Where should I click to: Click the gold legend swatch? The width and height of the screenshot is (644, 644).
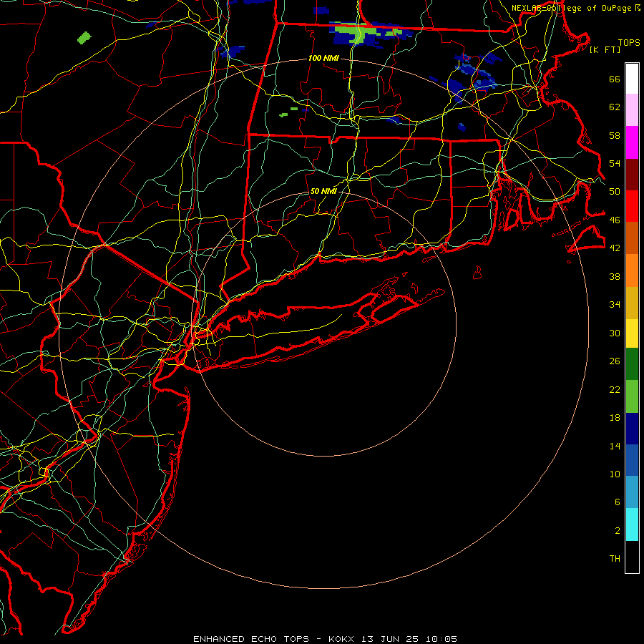[x=632, y=303]
